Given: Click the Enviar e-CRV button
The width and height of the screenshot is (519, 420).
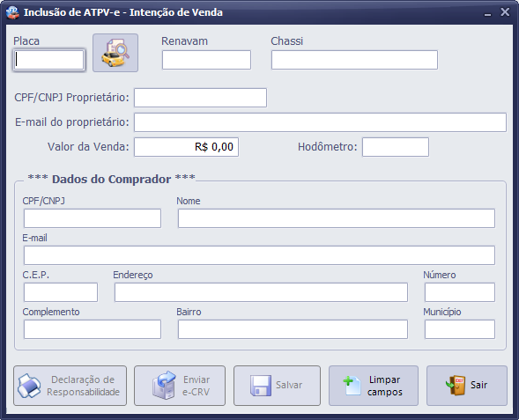Looking at the screenshot, I should 180,386.
